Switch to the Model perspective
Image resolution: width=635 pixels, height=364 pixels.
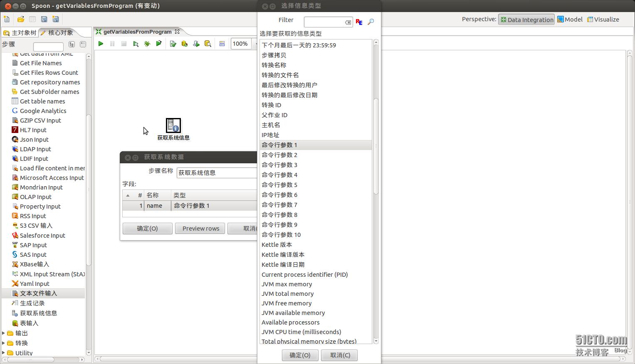coord(570,20)
